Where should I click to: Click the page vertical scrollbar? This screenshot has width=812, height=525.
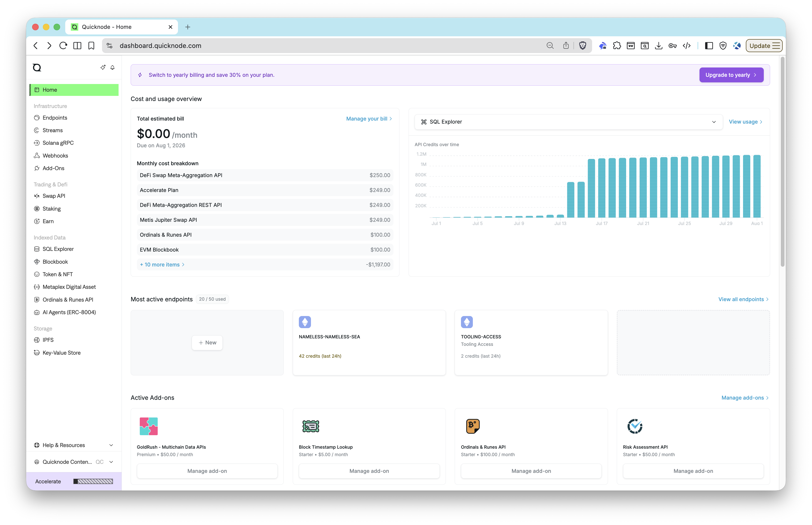click(x=783, y=162)
